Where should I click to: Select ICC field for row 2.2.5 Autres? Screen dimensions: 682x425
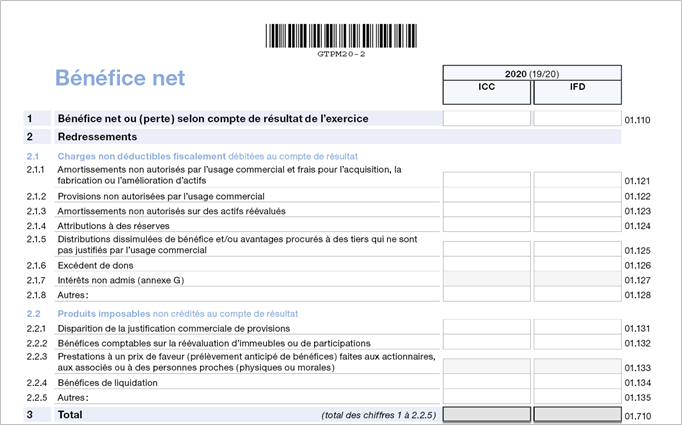pyautogui.click(x=487, y=397)
